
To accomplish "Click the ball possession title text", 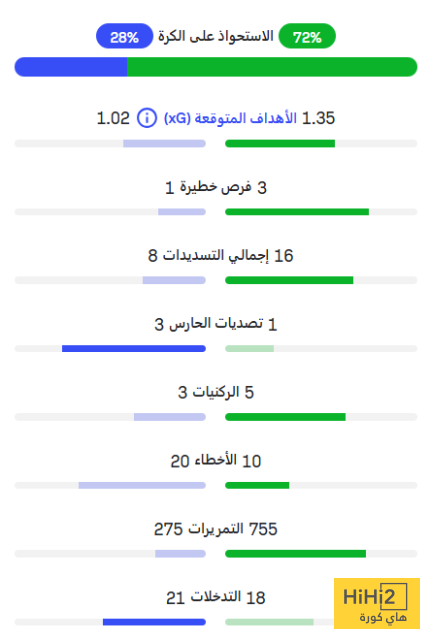I will pyautogui.click(x=216, y=36).
